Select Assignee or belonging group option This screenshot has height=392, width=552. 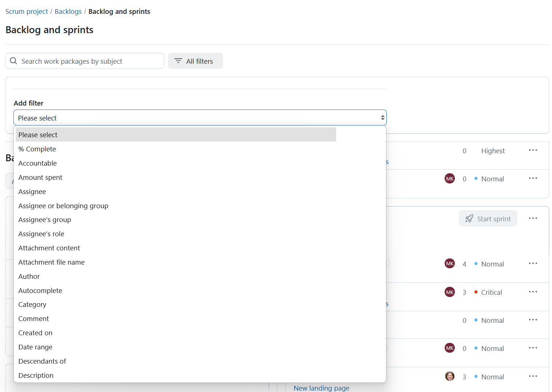tap(176, 206)
